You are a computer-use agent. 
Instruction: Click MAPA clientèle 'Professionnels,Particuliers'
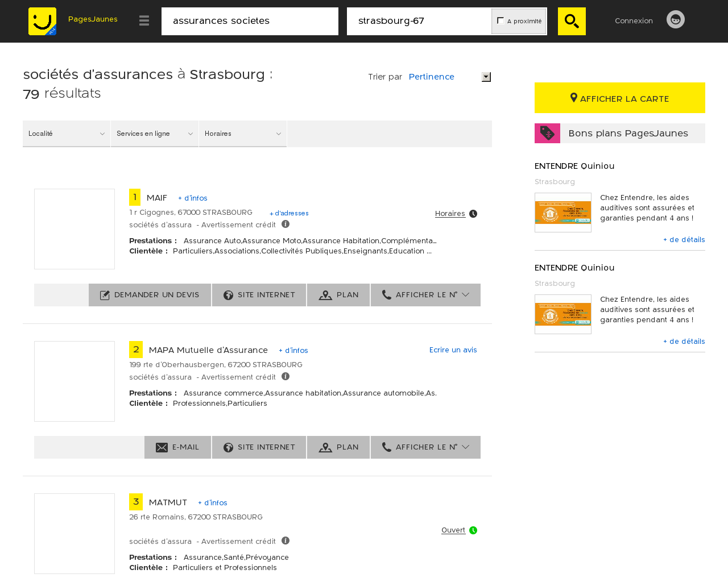point(220,404)
